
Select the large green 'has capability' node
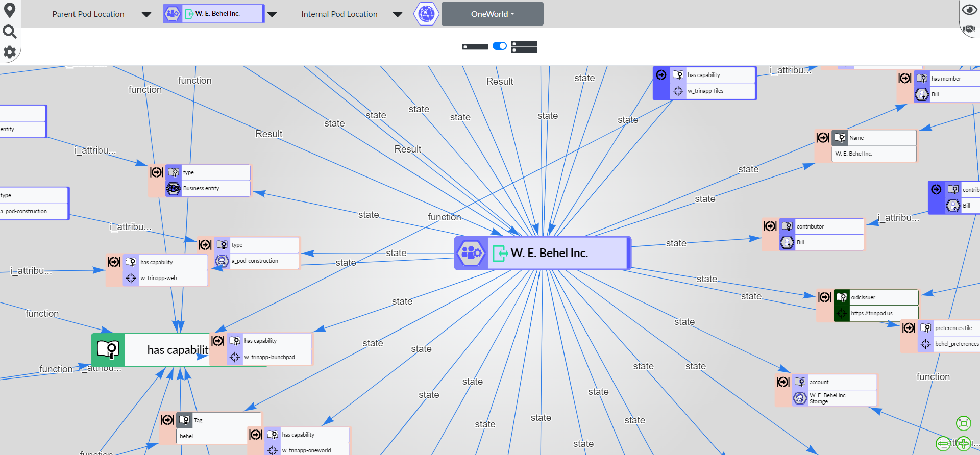(x=153, y=350)
